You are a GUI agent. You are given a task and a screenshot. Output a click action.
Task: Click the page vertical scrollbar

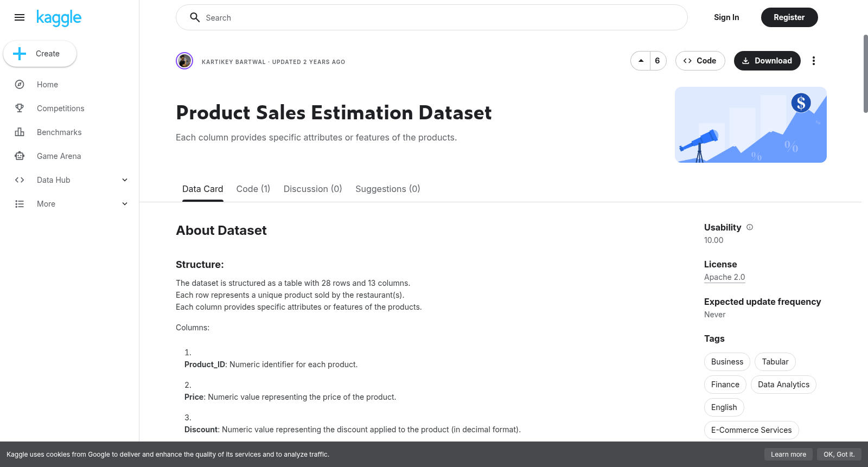(x=865, y=74)
